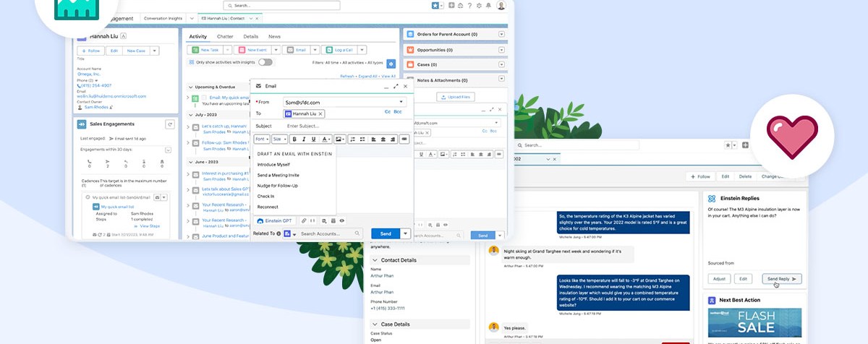
Task: Open the user avatar profile menu
Action: click(x=501, y=6)
